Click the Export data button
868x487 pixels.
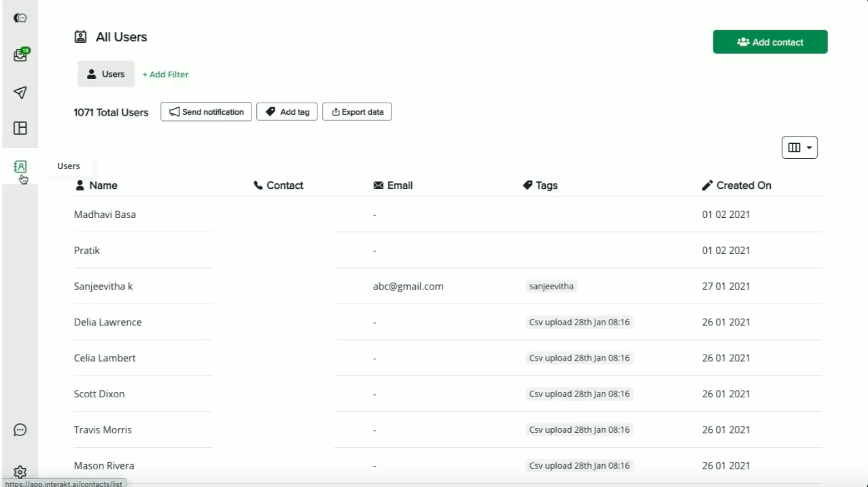click(357, 112)
